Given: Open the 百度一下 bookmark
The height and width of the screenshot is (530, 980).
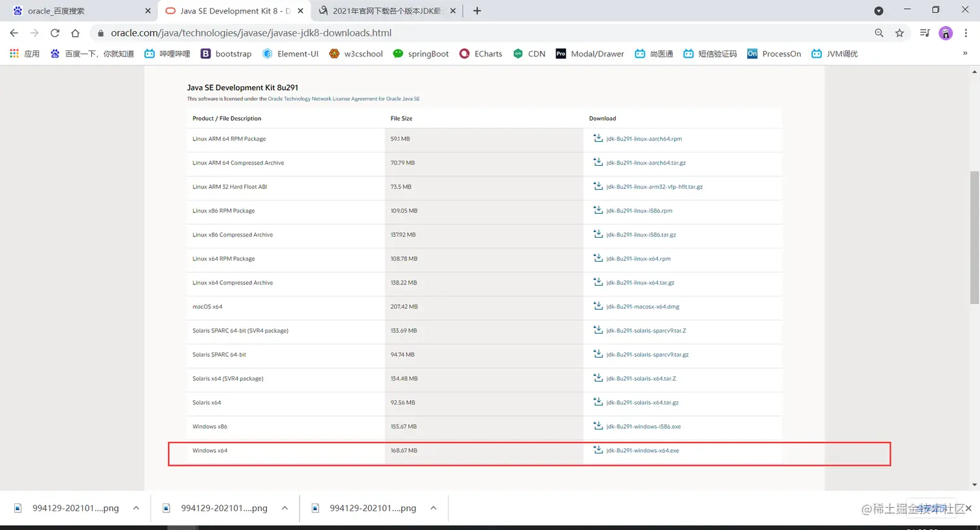Looking at the screenshot, I should pos(93,54).
